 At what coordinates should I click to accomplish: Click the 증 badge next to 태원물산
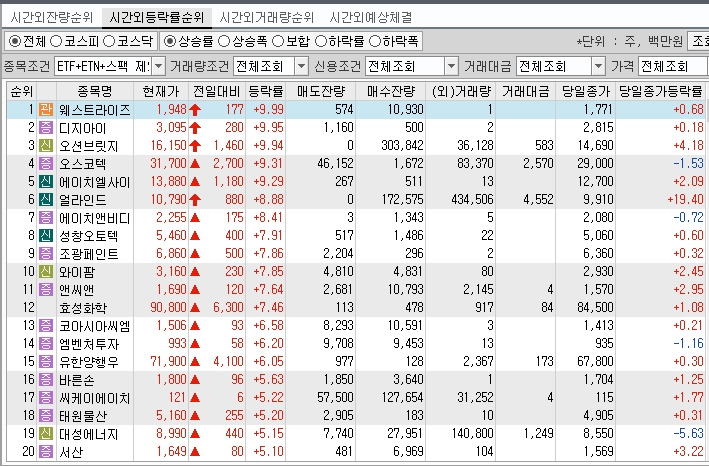[46, 415]
